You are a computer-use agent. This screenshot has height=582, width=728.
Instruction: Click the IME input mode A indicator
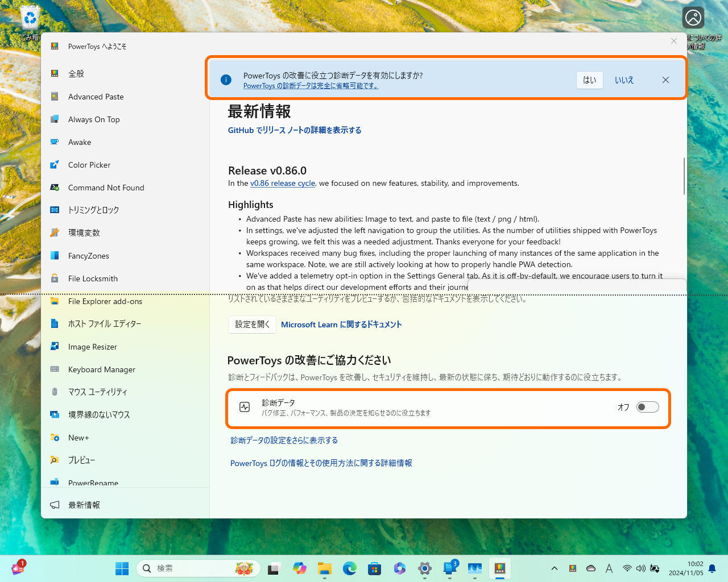[609, 568]
